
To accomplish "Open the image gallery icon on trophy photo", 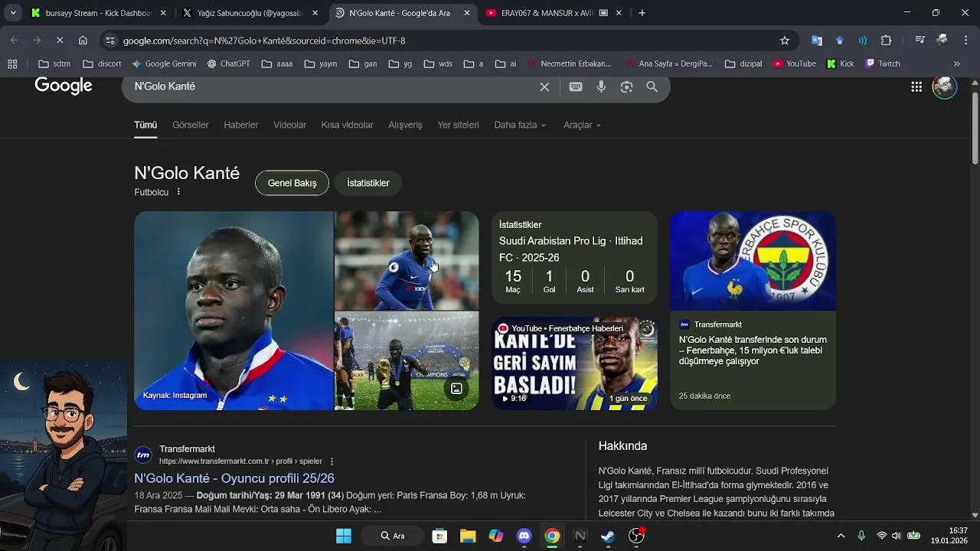I will (456, 389).
